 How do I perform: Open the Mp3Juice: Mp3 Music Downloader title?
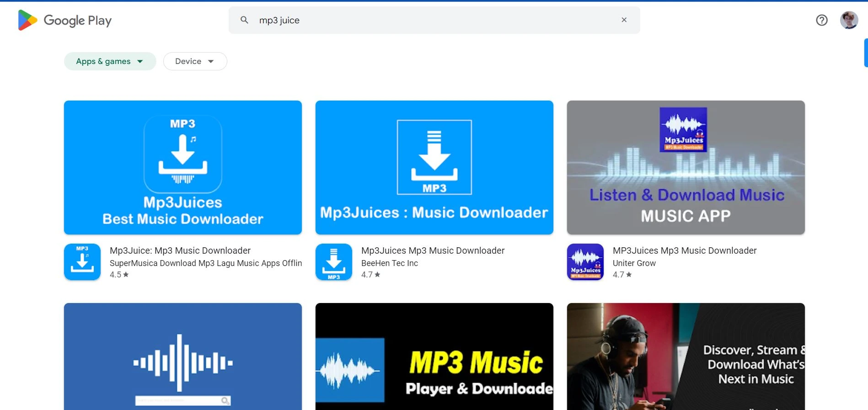pos(180,250)
